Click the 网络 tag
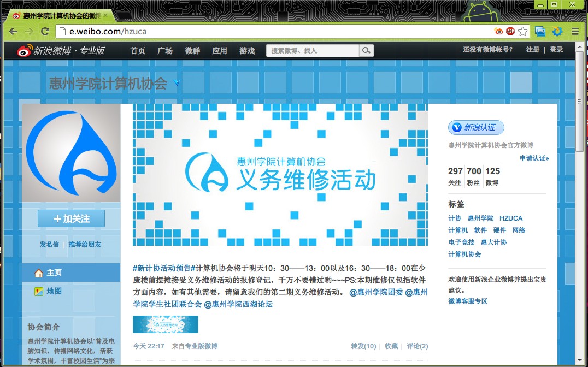The image size is (588, 367). [x=519, y=230]
